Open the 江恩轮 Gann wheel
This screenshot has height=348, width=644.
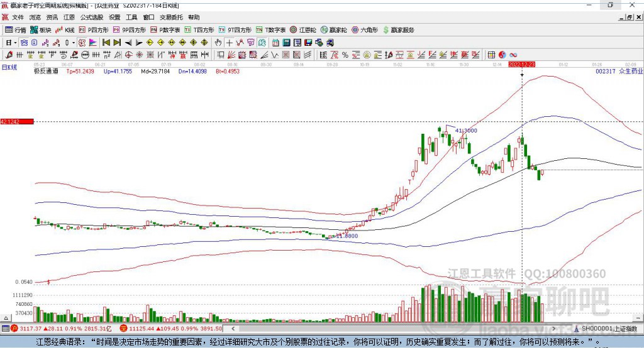[x=303, y=30]
